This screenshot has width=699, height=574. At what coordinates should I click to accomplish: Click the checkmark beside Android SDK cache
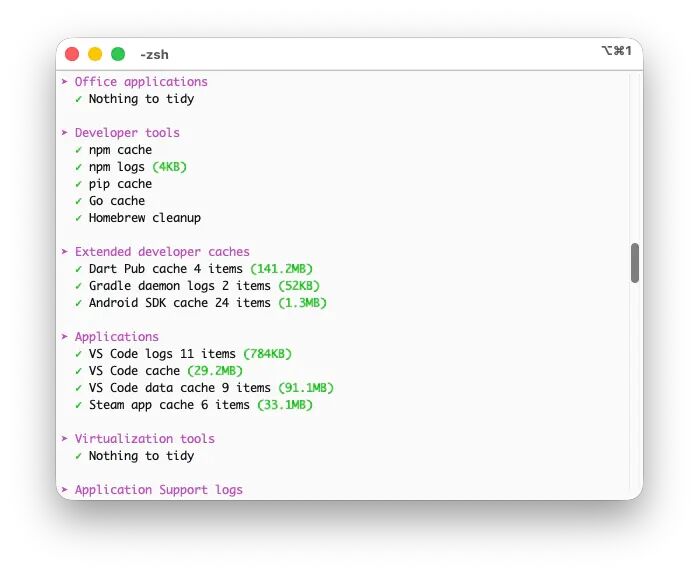78,303
